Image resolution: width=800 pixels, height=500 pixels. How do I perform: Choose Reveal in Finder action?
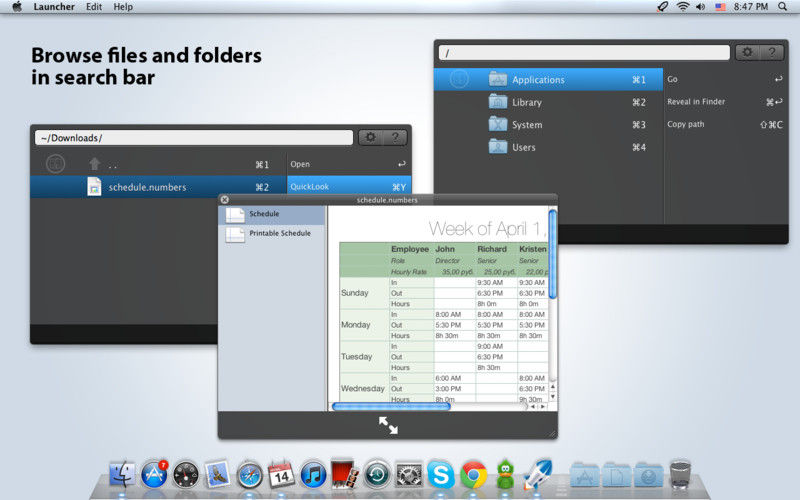[726, 102]
